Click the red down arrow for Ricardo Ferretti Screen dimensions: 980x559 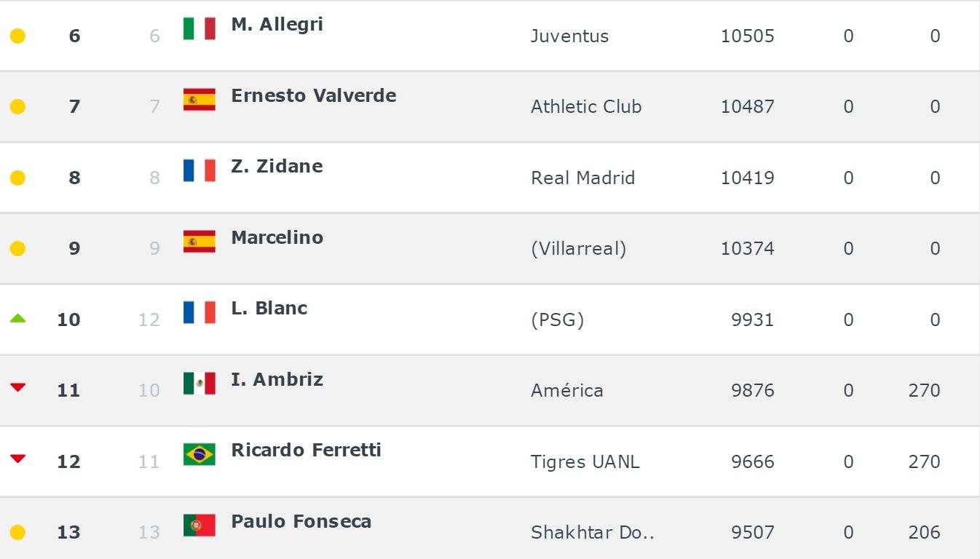pos(18,459)
